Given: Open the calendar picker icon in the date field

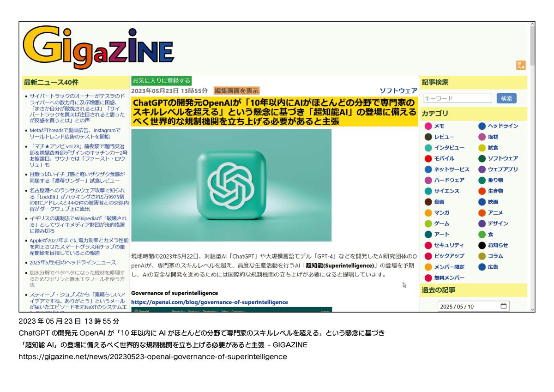Looking at the screenshot, I should 504,306.
